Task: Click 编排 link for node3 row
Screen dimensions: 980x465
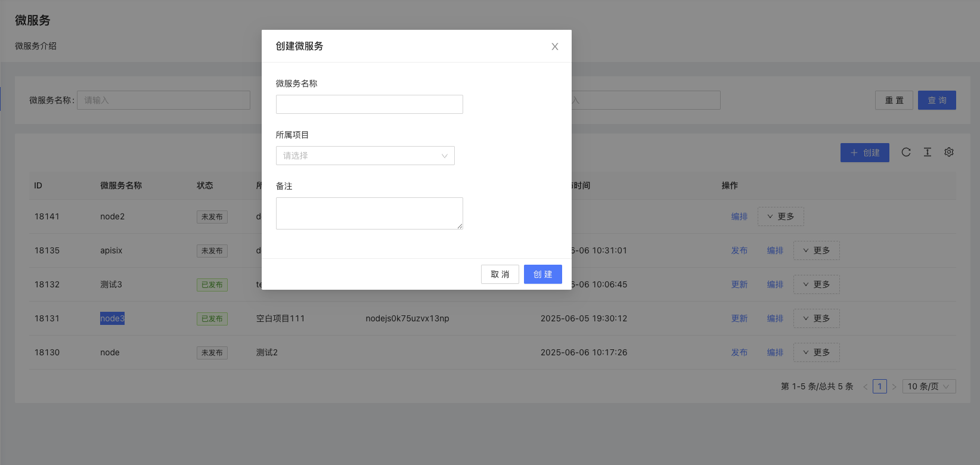Action: pyautogui.click(x=775, y=318)
